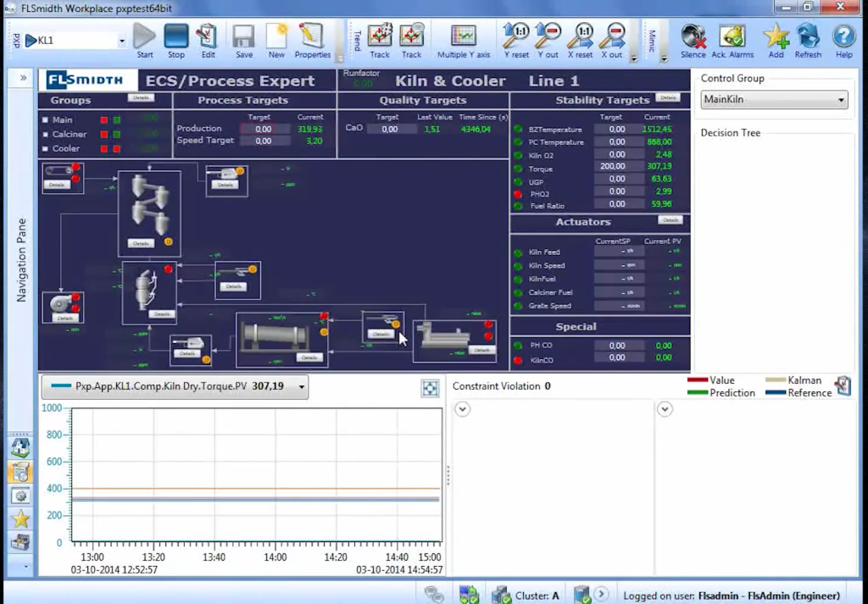Open the Kiln Dry Torque trend dropdown
The width and height of the screenshot is (868, 604).
coord(300,386)
